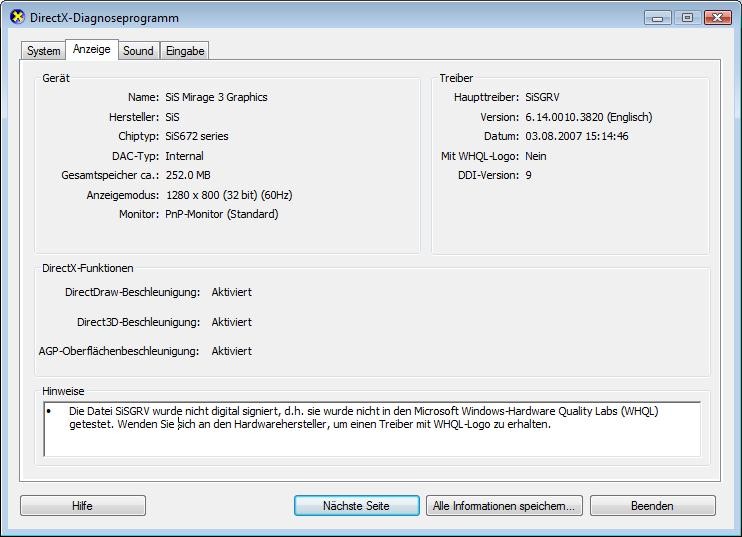Click 'Aktiviert' next to Direct3D-Beschleunigung
The height and width of the screenshot is (537, 742).
click(x=231, y=322)
